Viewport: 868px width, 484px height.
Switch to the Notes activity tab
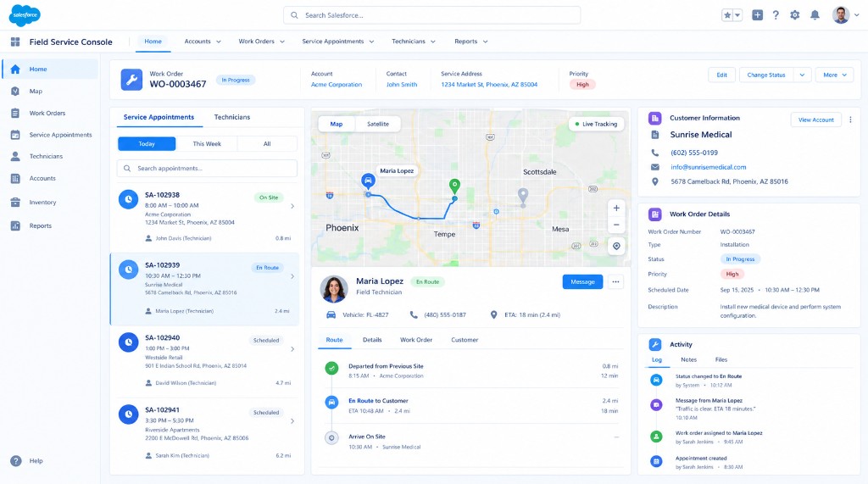[688, 360]
